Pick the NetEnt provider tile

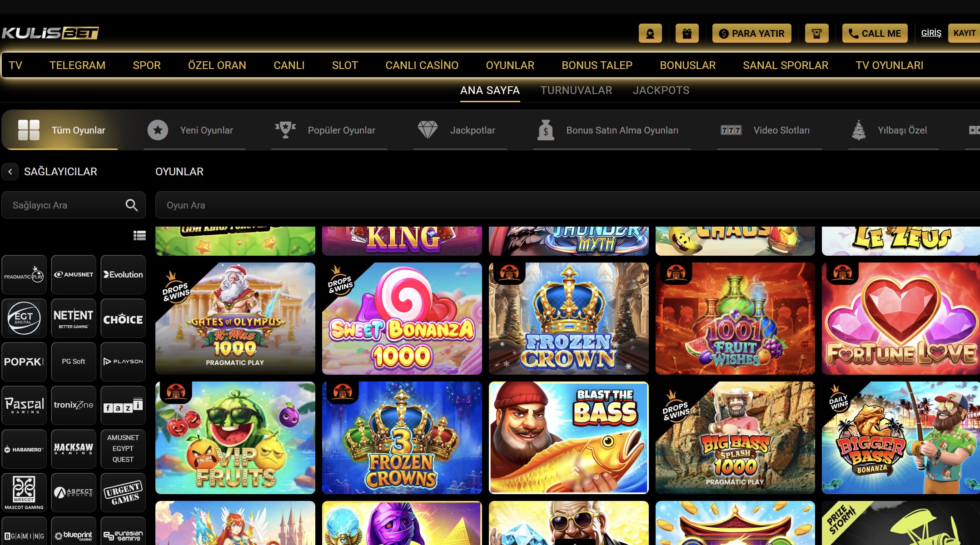pyautogui.click(x=74, y=318)
